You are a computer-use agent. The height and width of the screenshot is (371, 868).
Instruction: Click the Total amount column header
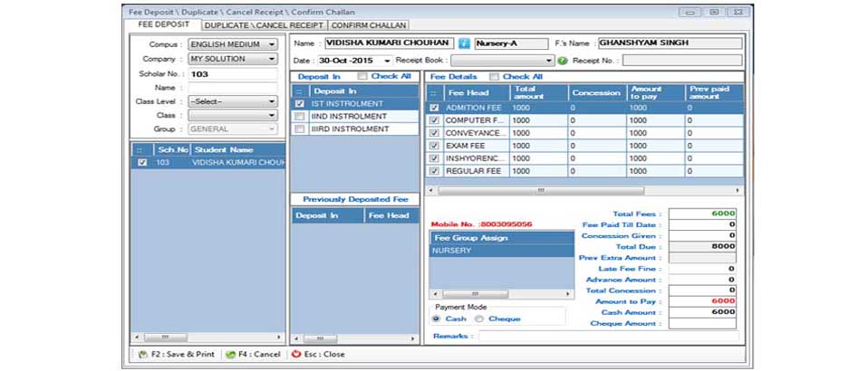click(540, 93)
